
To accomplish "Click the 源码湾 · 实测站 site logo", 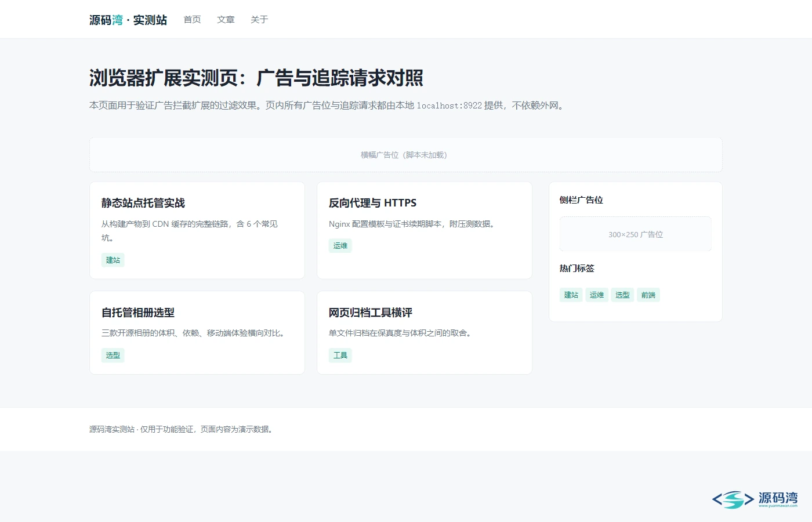I will pos(128,20).
